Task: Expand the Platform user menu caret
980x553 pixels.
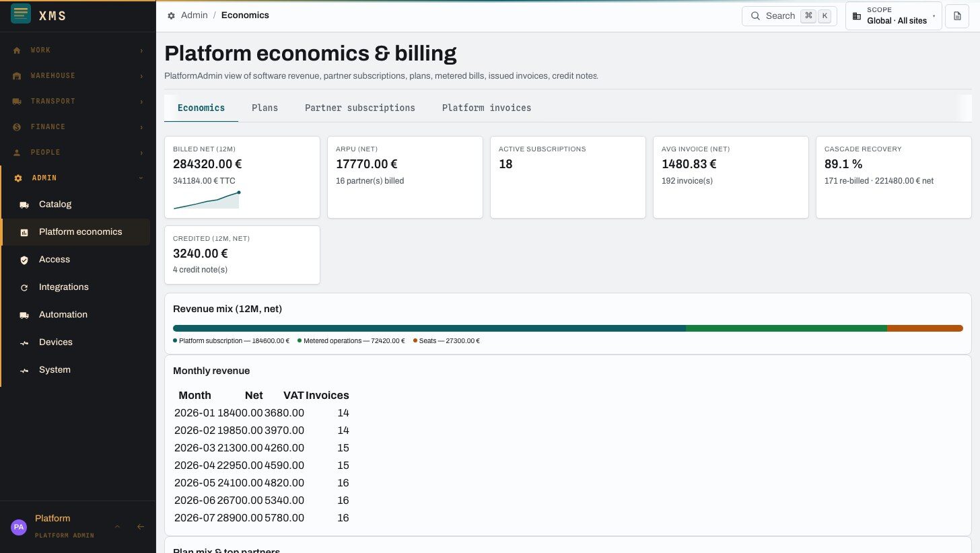Action: pos(117,527)
